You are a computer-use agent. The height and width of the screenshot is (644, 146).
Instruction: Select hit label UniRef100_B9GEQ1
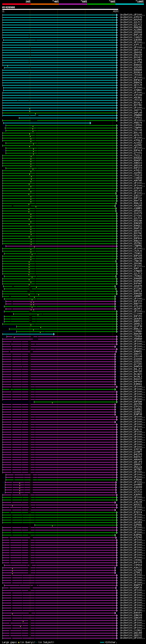point(131,158)
